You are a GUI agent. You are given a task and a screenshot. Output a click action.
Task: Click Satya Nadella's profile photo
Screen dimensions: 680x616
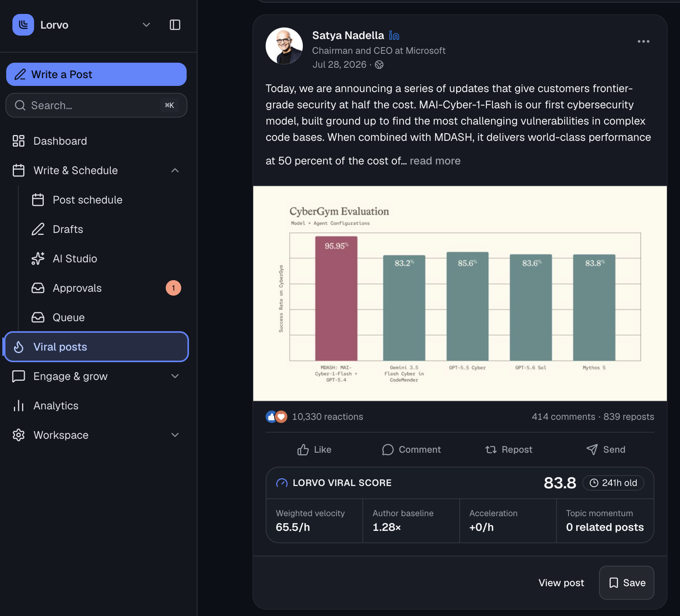click(284, 46)
